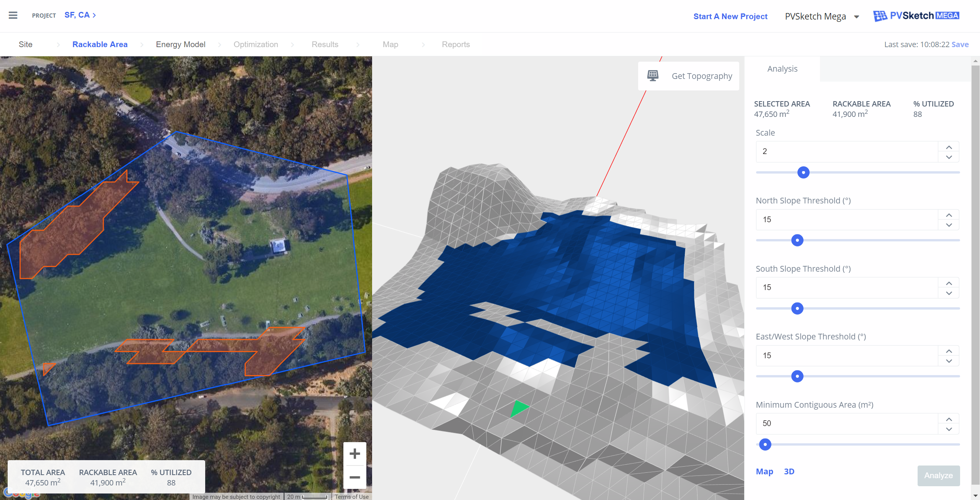Switch to 3D view link
The width and height of the screenshot is (980, 500).
789,472
